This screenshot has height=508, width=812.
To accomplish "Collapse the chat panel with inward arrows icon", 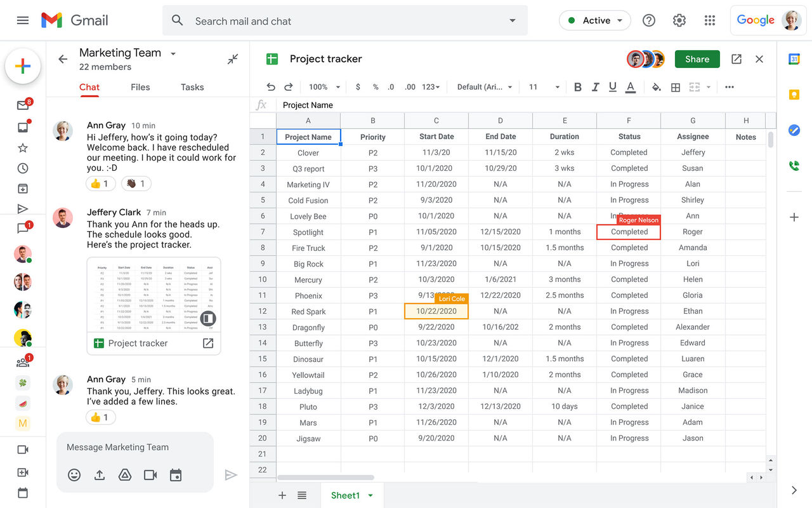I will coord(233,59).
